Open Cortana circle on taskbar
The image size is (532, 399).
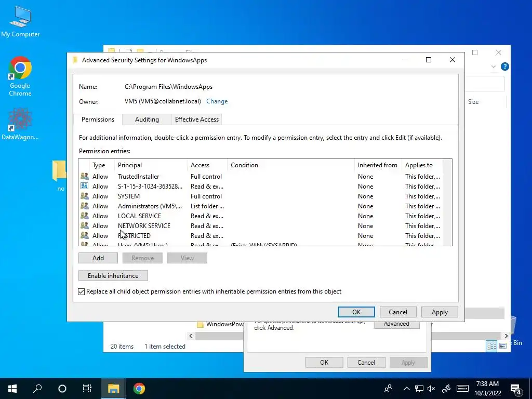pyautogui.click(x=62, y=389)
